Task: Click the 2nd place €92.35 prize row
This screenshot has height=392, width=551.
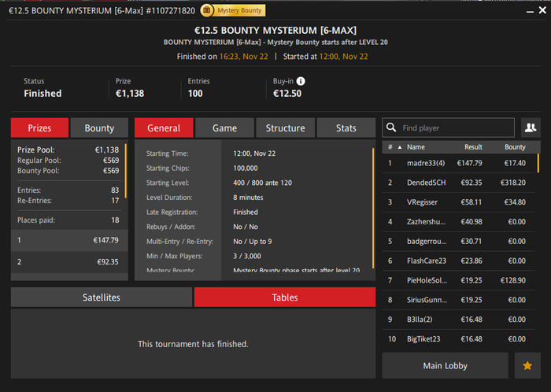Action: tap(69, 262)
